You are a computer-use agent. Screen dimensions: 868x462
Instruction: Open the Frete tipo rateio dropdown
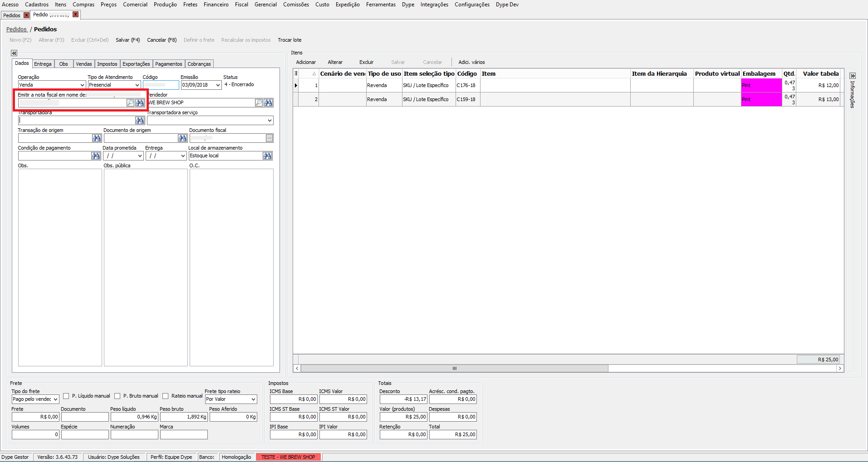pos(253,399)
